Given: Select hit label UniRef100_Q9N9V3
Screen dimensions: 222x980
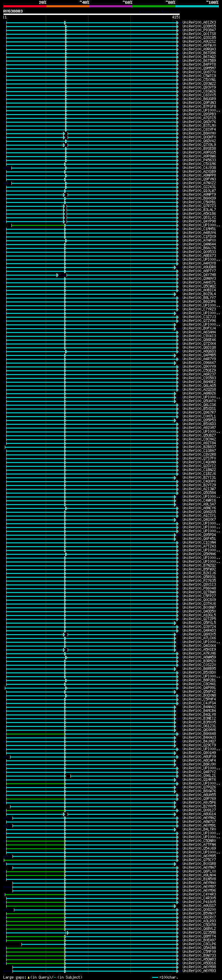Looking at the screenshot, I should point(199,278).
